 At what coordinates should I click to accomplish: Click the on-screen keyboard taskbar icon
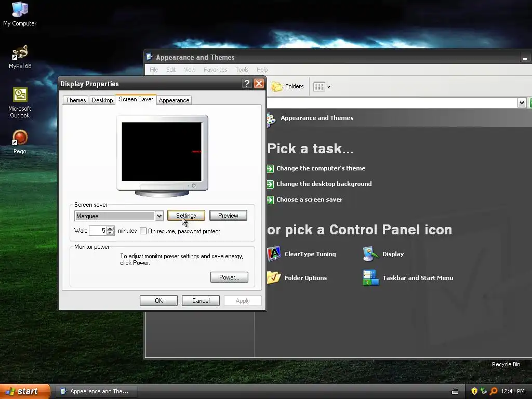tap(455, 392)
